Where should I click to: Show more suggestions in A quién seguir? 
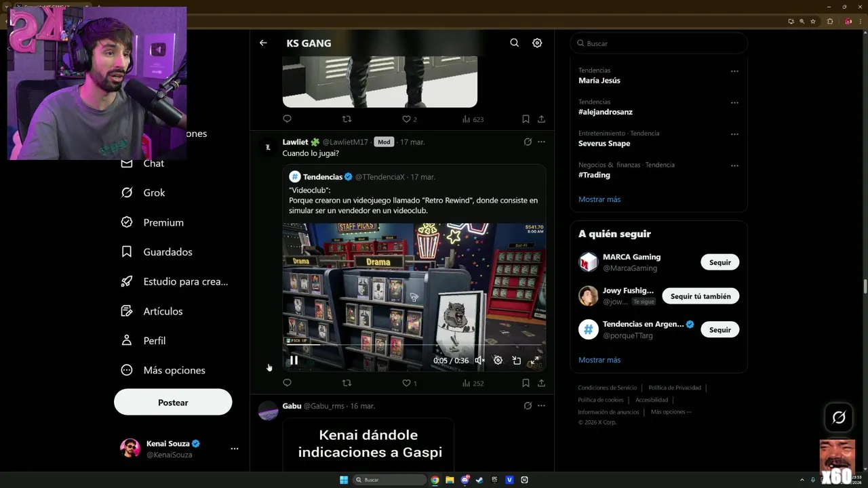click(x=599, y=360)
